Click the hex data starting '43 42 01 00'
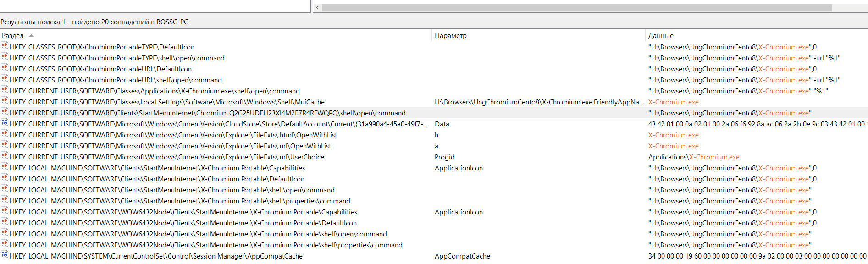This screenshot has width=868, height=264. [x=757, y=124]
